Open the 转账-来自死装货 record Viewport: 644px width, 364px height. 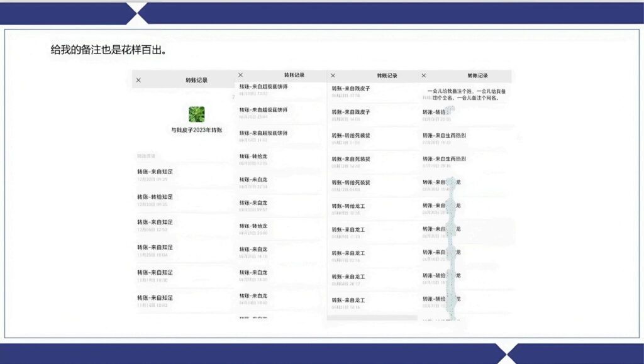[351, 159]
